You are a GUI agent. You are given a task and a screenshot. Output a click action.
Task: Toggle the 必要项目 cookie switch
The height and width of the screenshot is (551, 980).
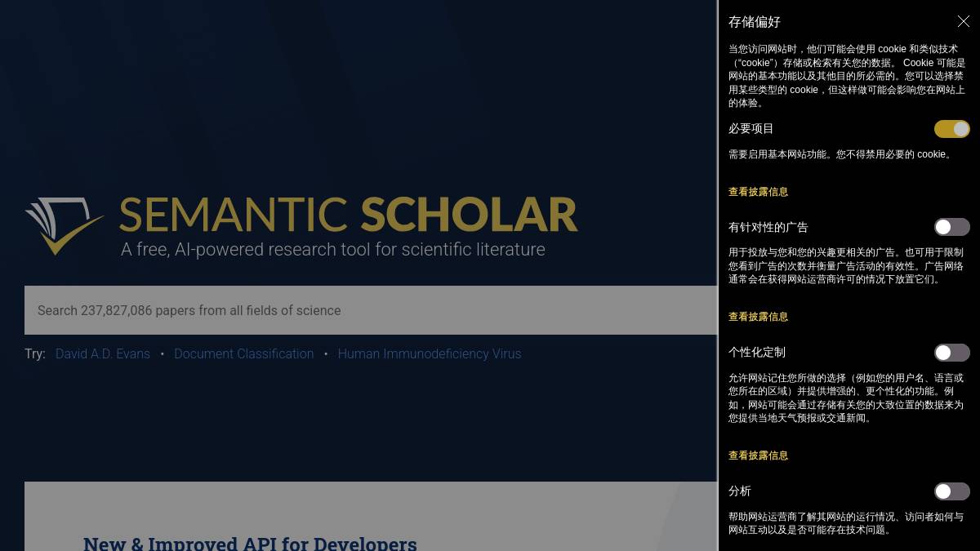click(952, 129)
